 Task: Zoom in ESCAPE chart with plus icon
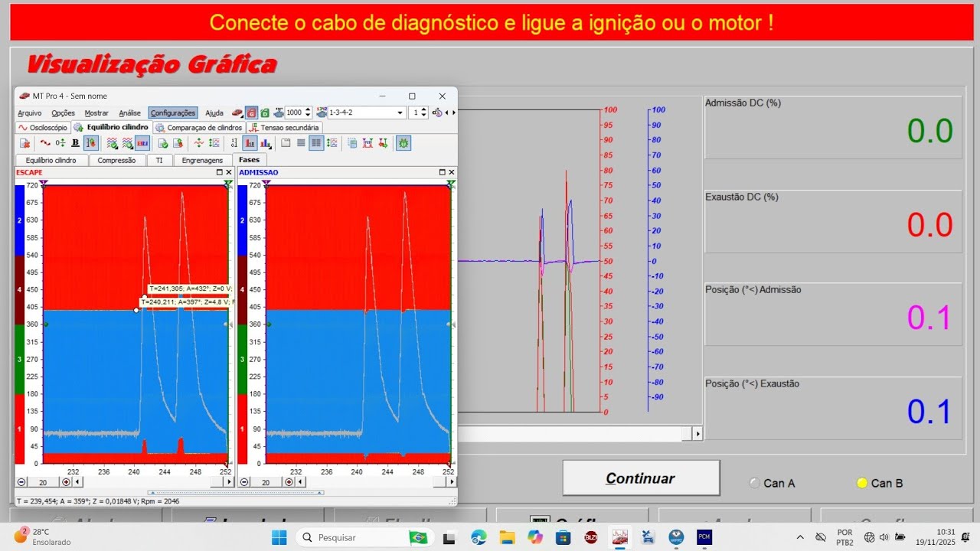click(x=66, y=482)
